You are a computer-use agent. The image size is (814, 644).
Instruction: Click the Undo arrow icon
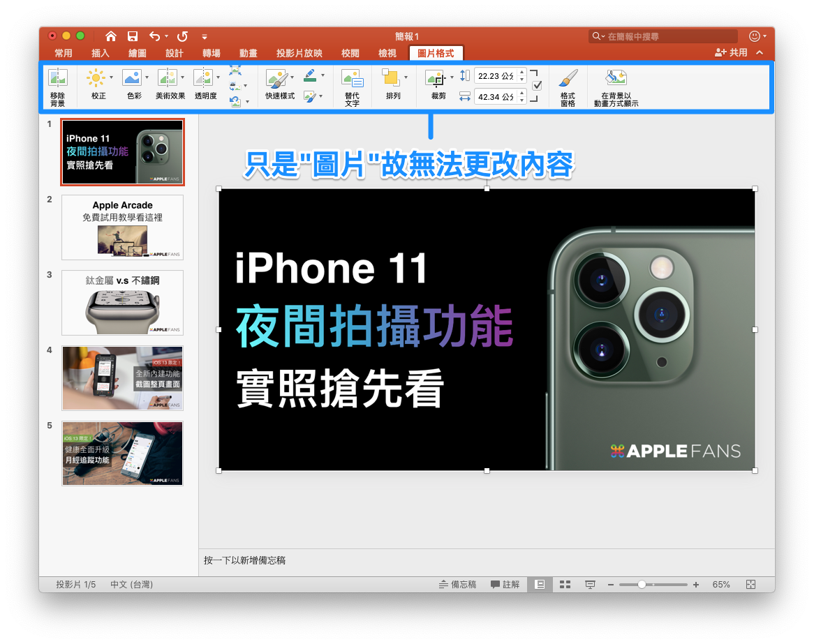click(x=154, y=36)
